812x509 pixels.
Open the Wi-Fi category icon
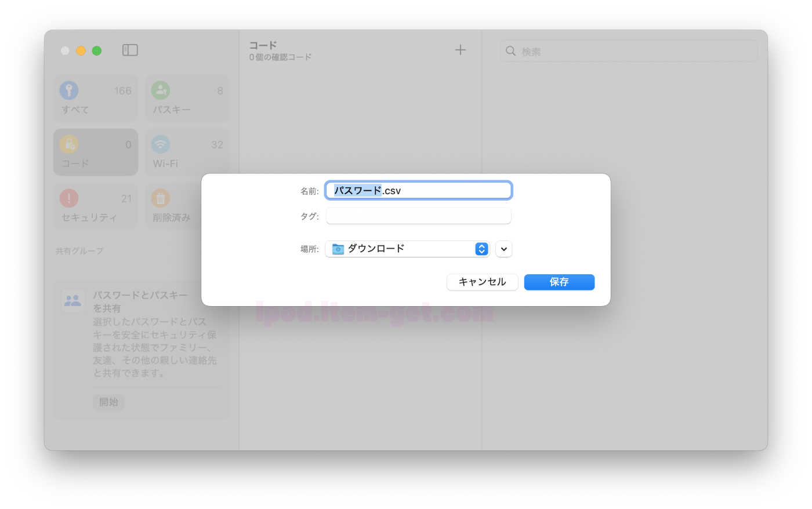(x=161, y=144)
